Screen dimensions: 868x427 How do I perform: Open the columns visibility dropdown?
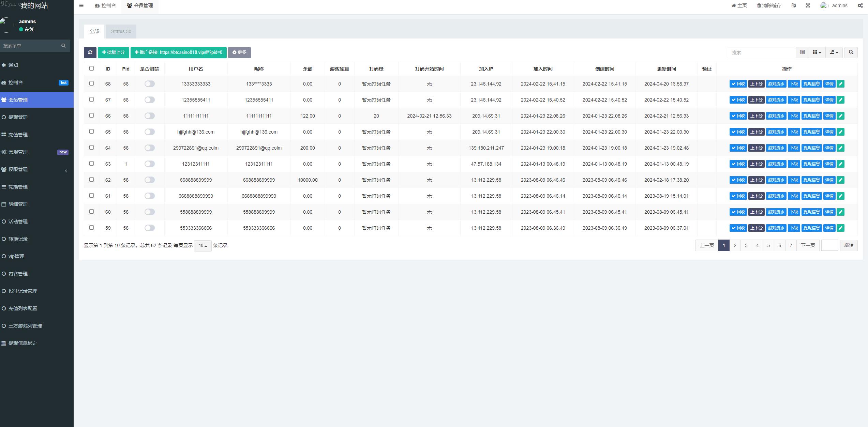817,52
